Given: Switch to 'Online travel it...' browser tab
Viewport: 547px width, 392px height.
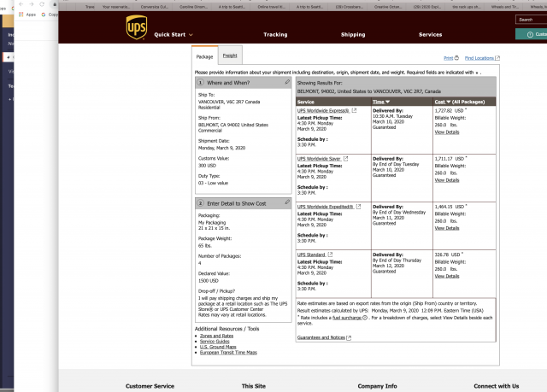Looking at the screenshot, I should pos(271,7).
